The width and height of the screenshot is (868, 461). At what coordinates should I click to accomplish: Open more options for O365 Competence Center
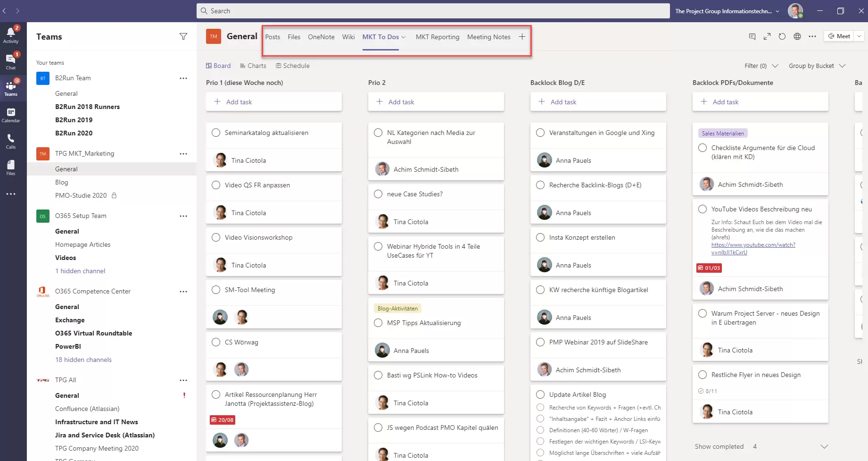[x=183, y=292]
